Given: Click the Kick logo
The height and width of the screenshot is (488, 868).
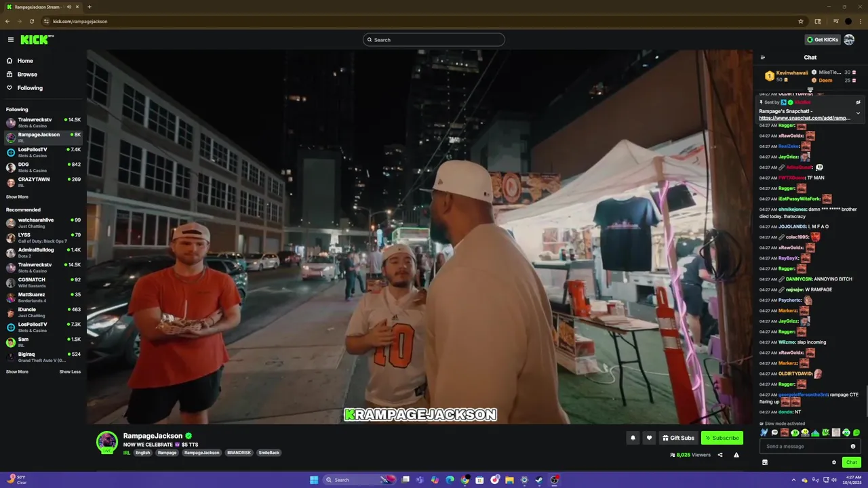Looking at the screenshot, I should [37, 40].
